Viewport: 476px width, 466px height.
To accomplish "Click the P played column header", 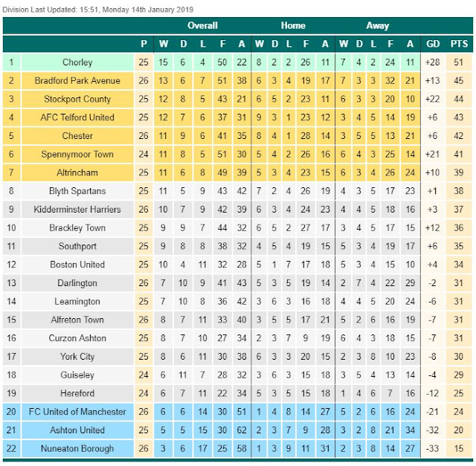I will 144,44.
